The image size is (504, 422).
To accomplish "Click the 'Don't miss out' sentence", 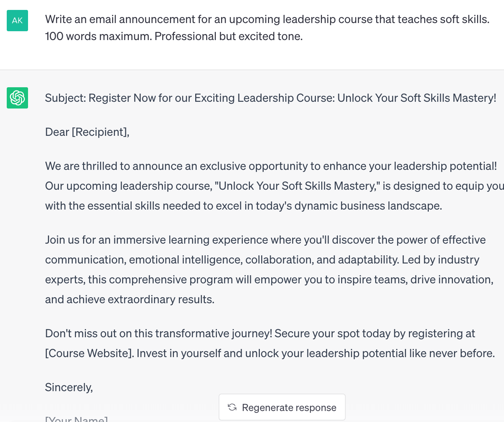I will pos(158,333).
